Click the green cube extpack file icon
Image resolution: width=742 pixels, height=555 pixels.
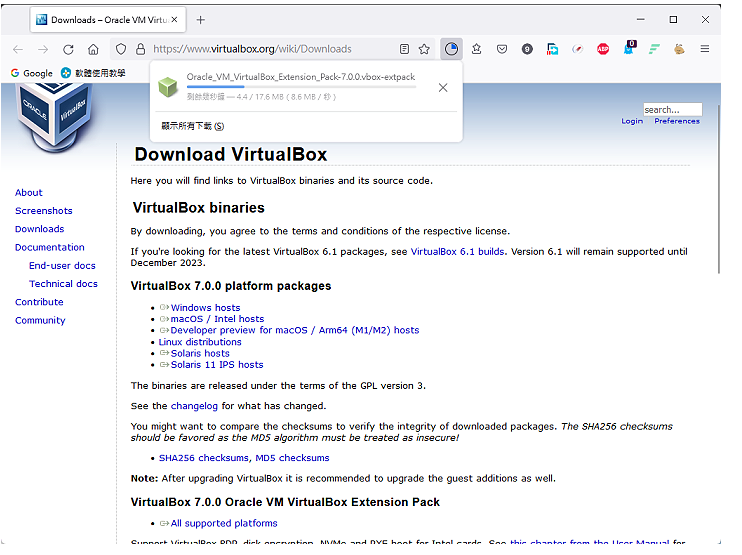[x=168, y=87]
